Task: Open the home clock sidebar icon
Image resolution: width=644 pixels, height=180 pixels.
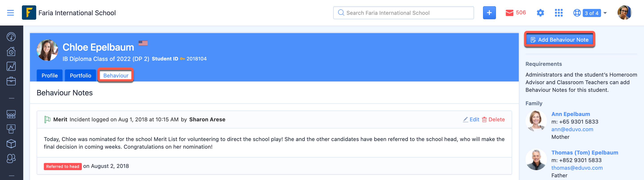Action: tap(11, 51)
